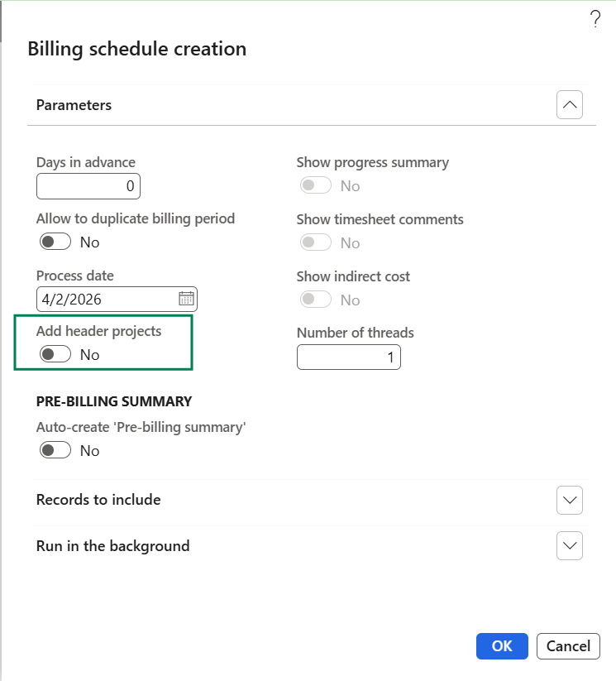Click the Run in the background label
Viewport: 616px width, 681px height.
[112, 546]
